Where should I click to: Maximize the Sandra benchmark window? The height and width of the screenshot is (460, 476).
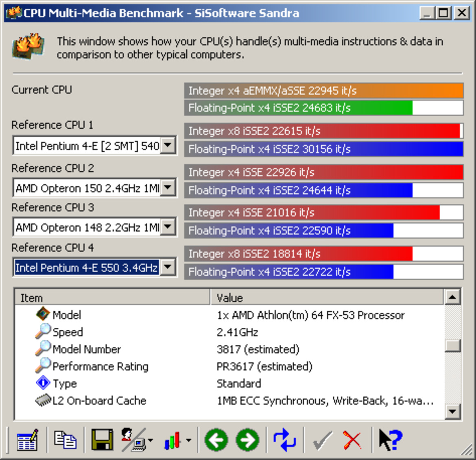[443, 13]
